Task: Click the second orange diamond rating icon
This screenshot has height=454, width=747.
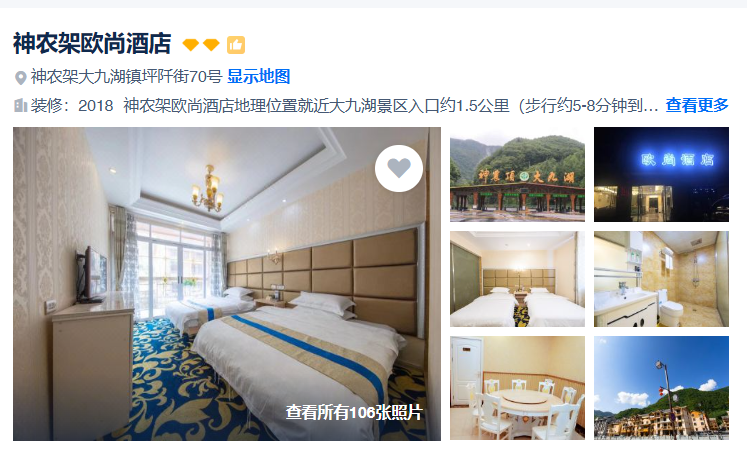Action: point(211,45)
